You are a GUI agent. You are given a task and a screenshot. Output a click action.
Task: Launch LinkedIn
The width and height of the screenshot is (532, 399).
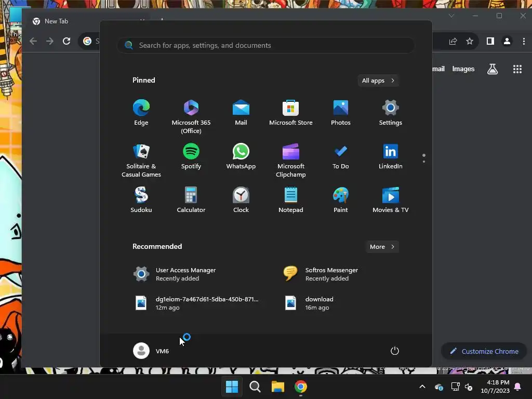(x=391, y=156)
